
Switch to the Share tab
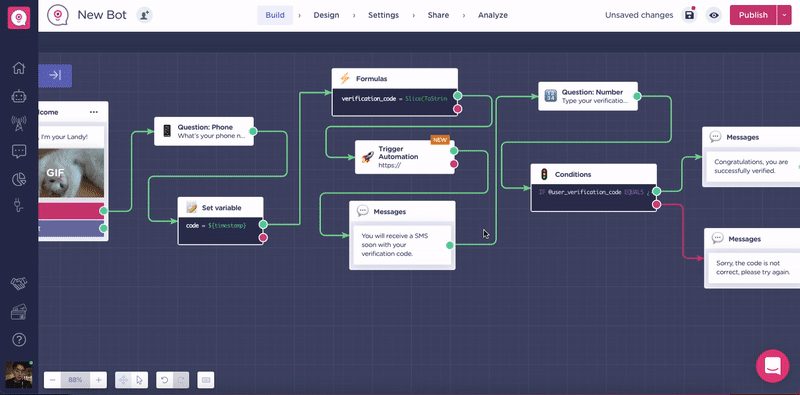(x=438, y=15)
